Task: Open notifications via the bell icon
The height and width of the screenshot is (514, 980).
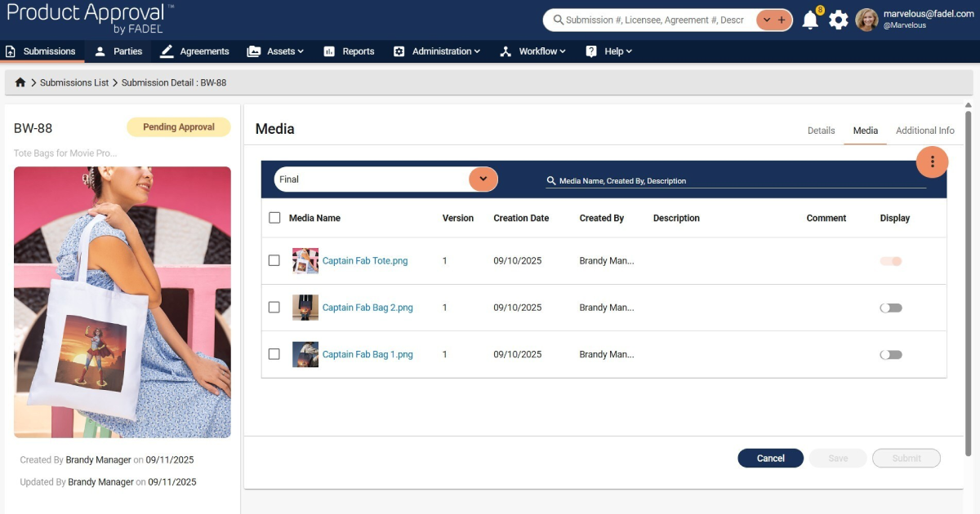Action: point(810,20)
